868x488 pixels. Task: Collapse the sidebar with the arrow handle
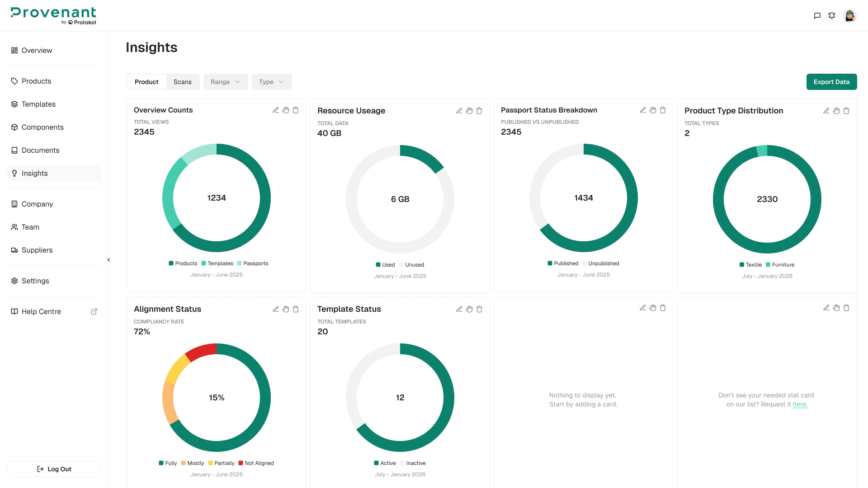click(108, 260)
